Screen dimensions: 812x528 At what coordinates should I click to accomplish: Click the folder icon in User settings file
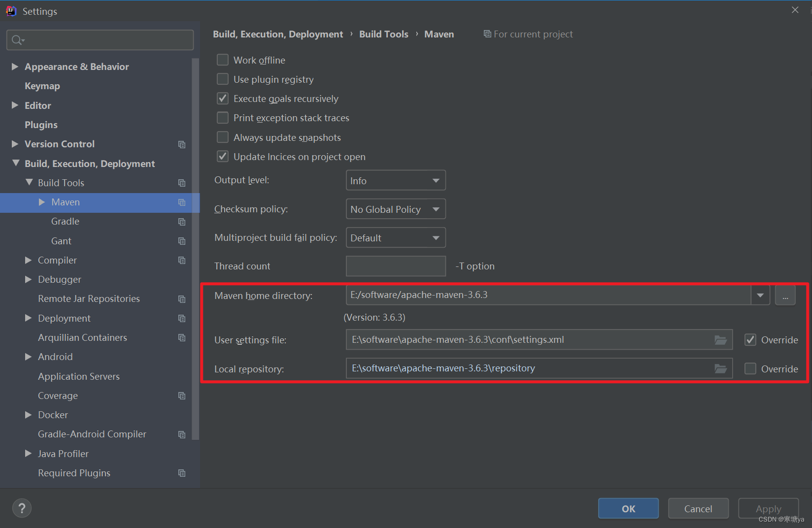click(x=720, y=340)
